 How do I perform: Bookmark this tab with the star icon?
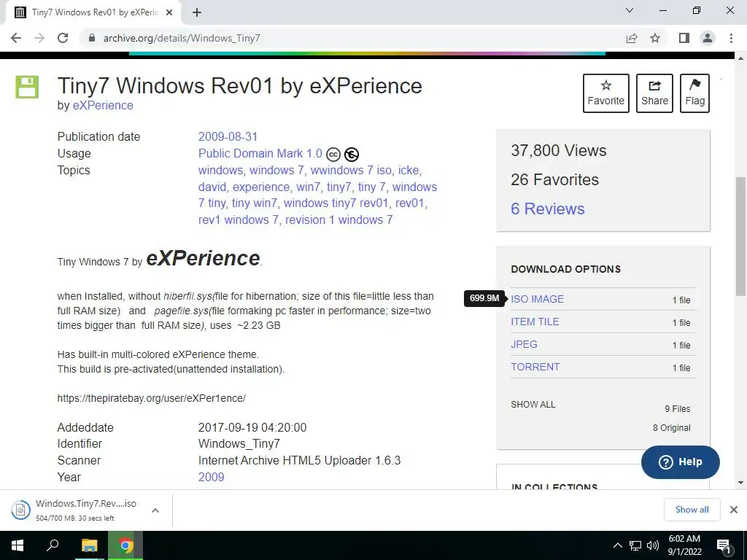[x=655, y=38]
